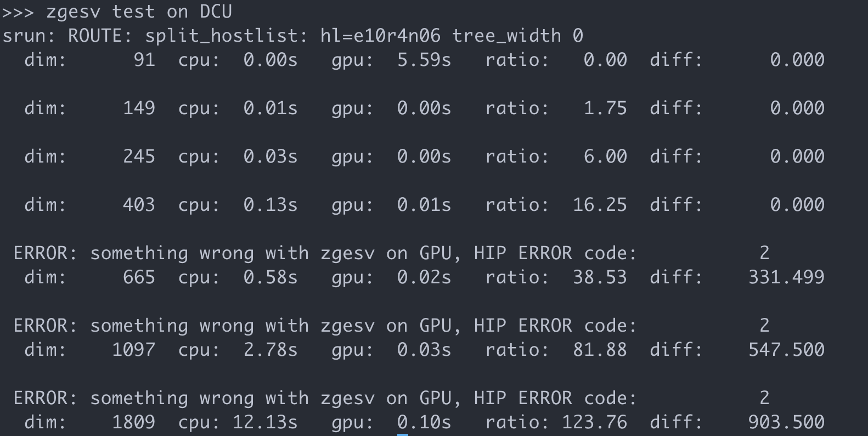This screenshot has height=436, width=868.
Task: Click the srun: ROUTE: text
Action: point(67,36)
